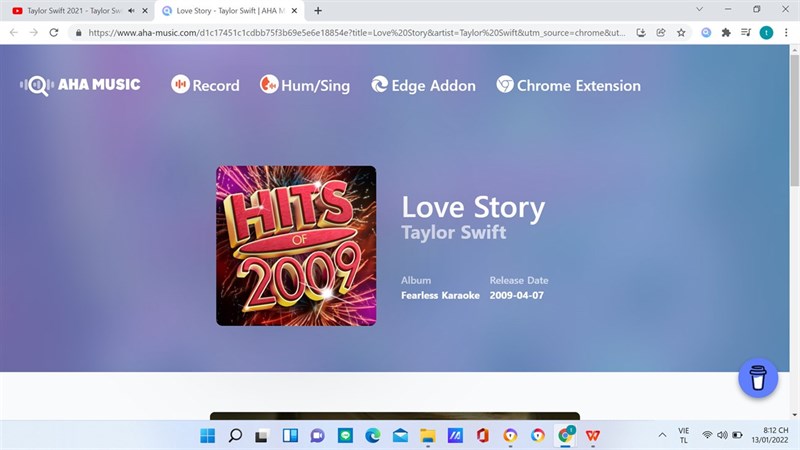Open the Chat taskbar icon
Screen dimensions: 800x450
(x=317, y=436)
